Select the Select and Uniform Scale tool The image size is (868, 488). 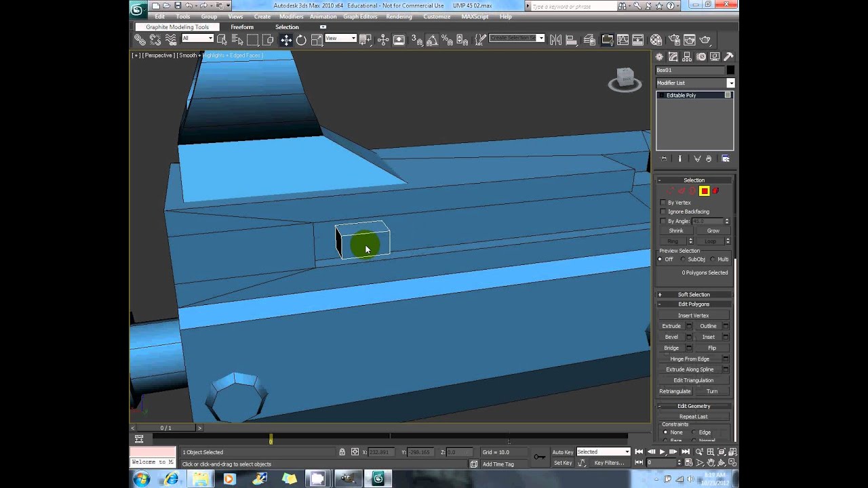[x=316, y=40]
